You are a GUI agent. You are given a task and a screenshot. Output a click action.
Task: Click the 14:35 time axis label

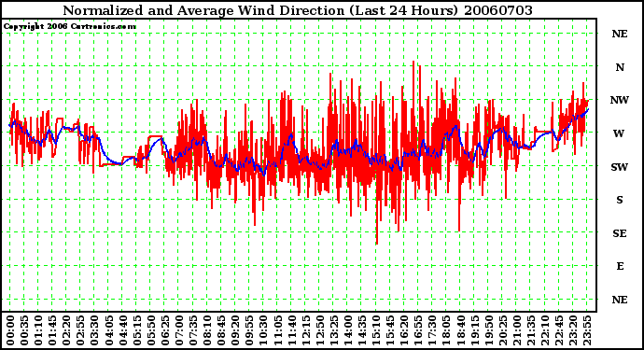coord(362,330)
